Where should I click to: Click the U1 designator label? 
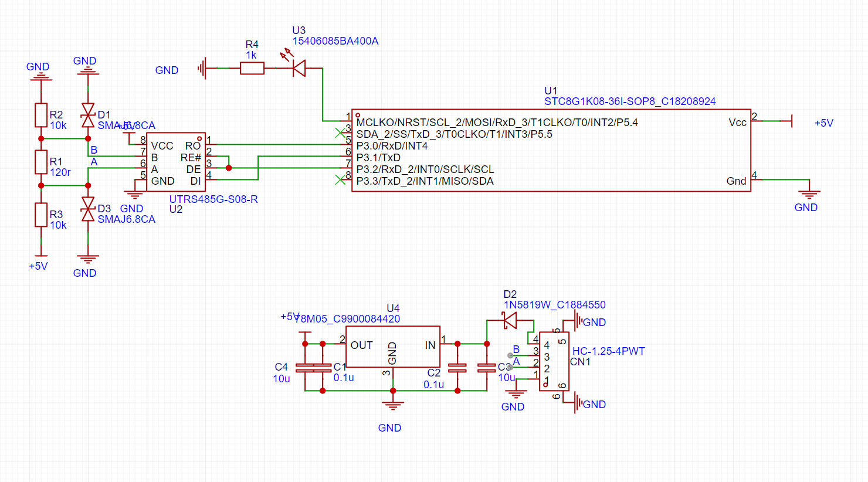[x=551, y=91]
